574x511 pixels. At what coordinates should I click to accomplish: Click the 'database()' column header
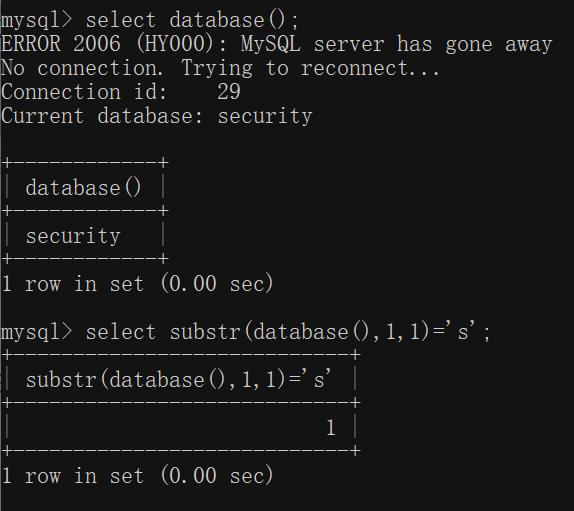tap(83, 188)
